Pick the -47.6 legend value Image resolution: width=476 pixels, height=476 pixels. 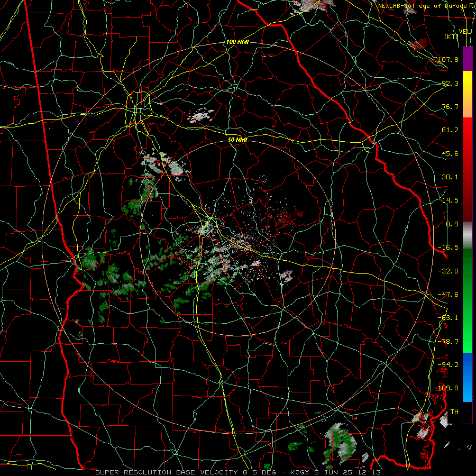[448, 295]
